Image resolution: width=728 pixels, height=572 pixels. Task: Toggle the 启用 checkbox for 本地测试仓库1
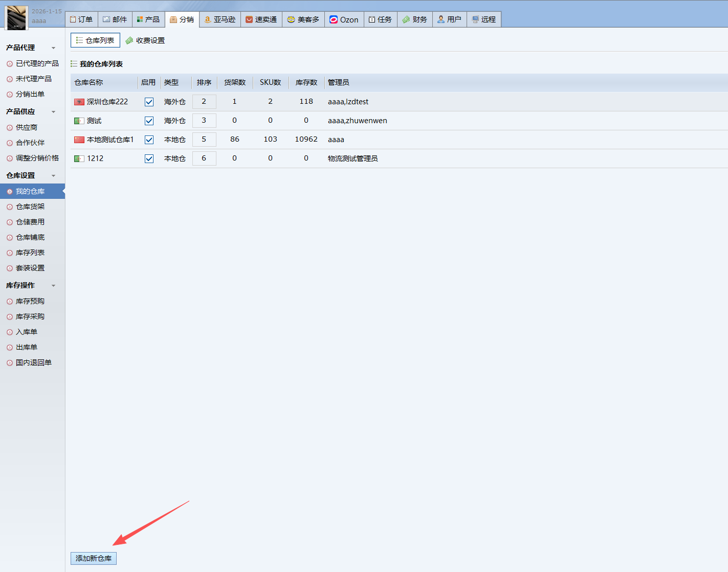(x=149, y=140)
